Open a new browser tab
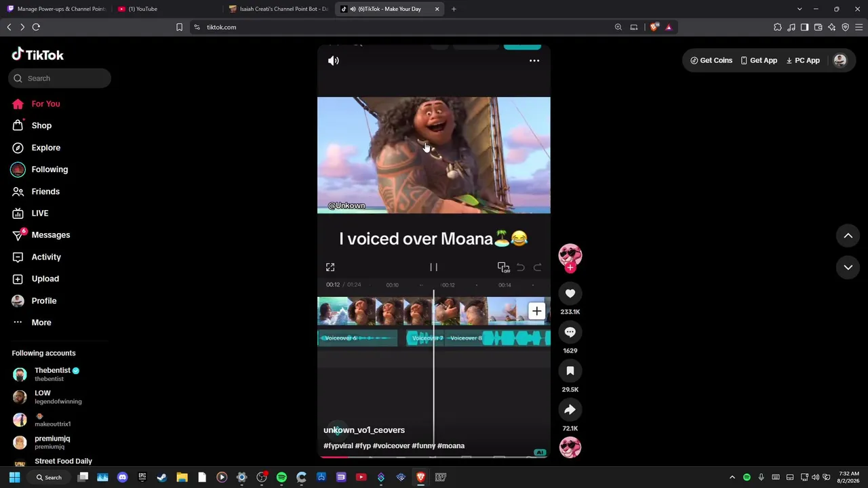Image resolution: width=868 pixels, height=488 pixels. pos(454,9)
